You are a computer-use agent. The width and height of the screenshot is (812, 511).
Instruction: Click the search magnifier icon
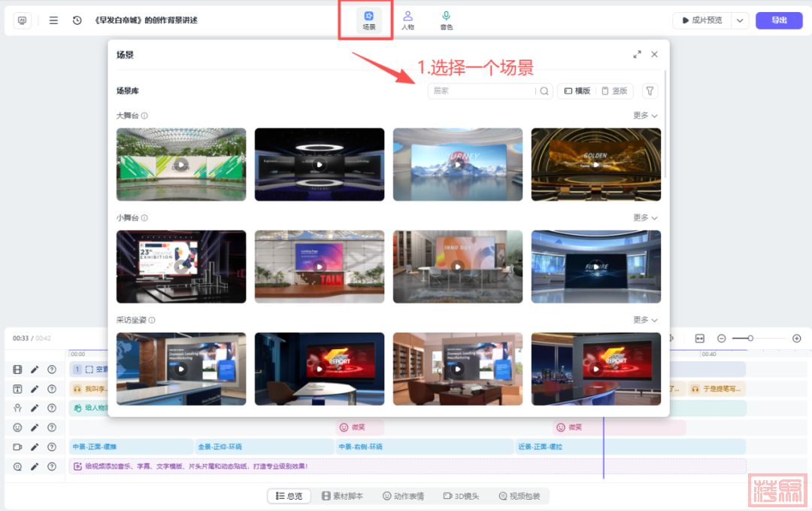tap(544, 91)
